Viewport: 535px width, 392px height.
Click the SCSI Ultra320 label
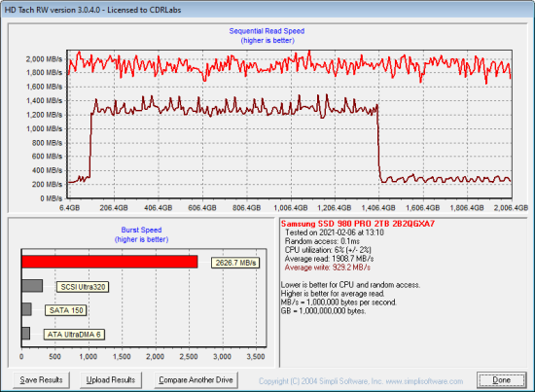83,287
